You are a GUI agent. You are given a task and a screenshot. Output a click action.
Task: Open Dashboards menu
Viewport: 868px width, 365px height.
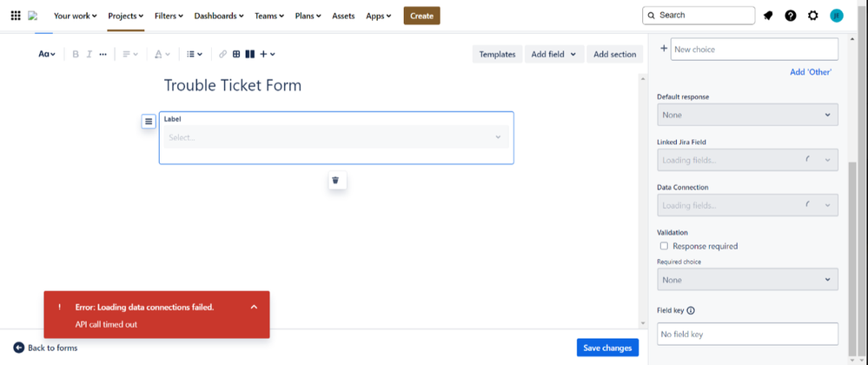coord(219,16)
